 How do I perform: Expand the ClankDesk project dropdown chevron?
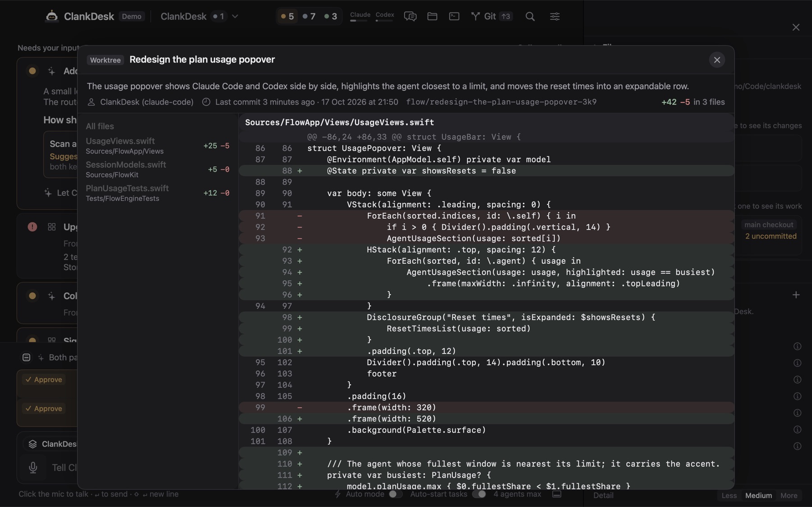(x=235, y=16)
